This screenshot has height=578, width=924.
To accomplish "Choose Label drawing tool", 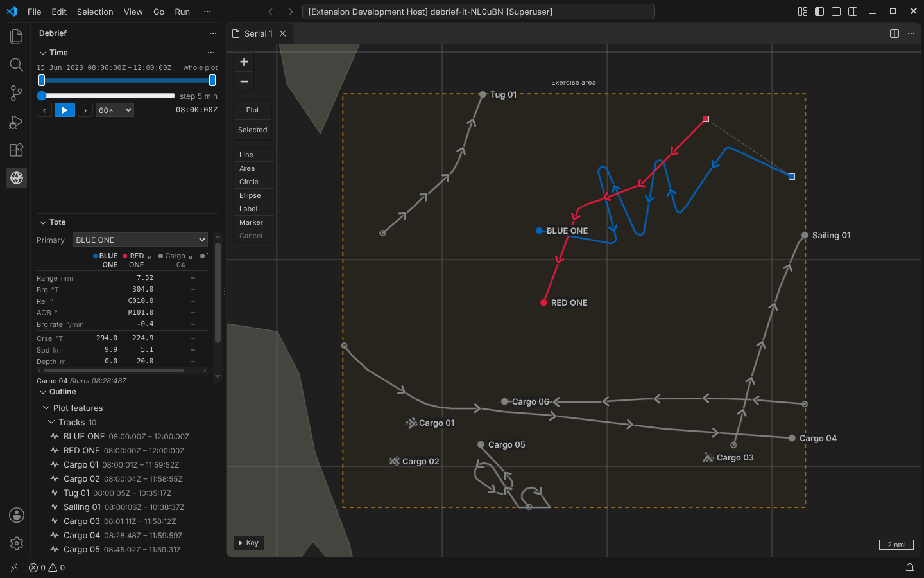I will [253, 209].
